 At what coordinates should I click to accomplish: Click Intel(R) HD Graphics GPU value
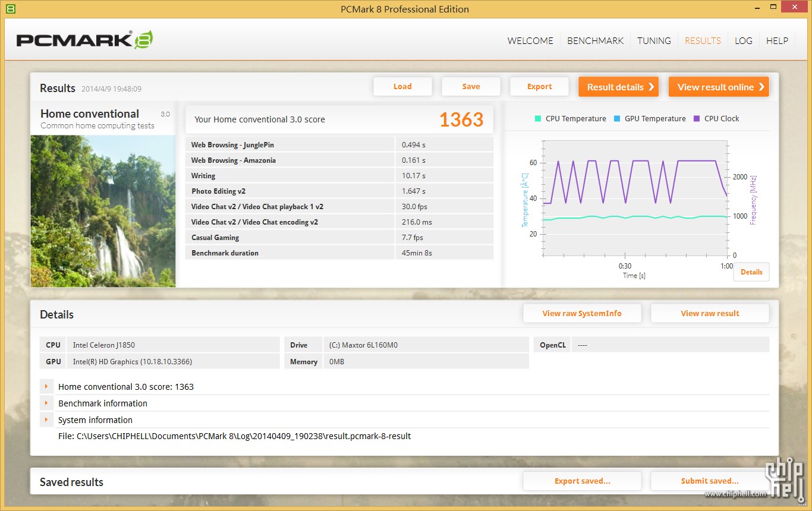pos(133,361)
